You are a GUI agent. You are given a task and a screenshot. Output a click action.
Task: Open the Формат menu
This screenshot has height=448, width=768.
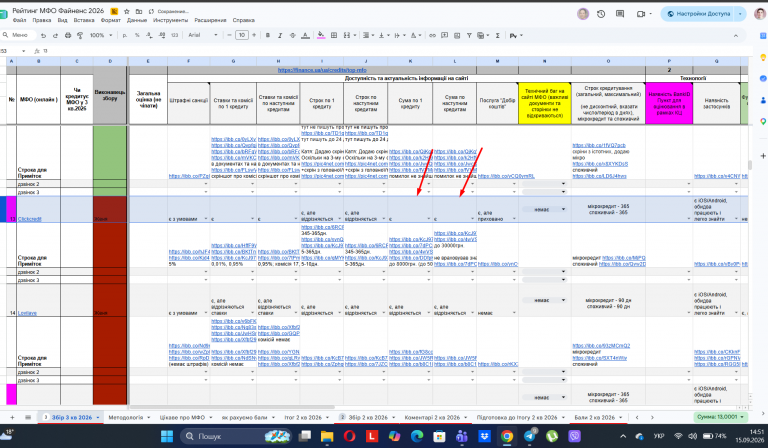click(x=111, y=21)
